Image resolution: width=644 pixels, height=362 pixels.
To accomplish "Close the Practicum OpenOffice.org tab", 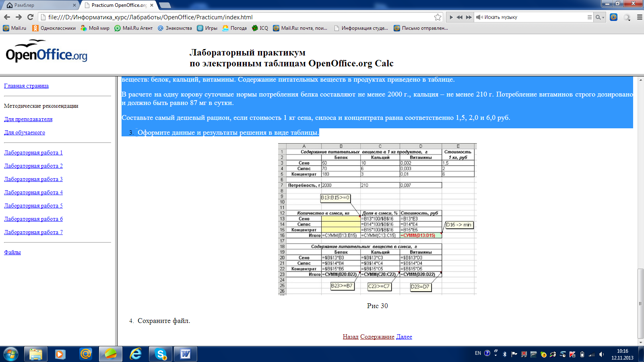I will click(x=152, y=5).
